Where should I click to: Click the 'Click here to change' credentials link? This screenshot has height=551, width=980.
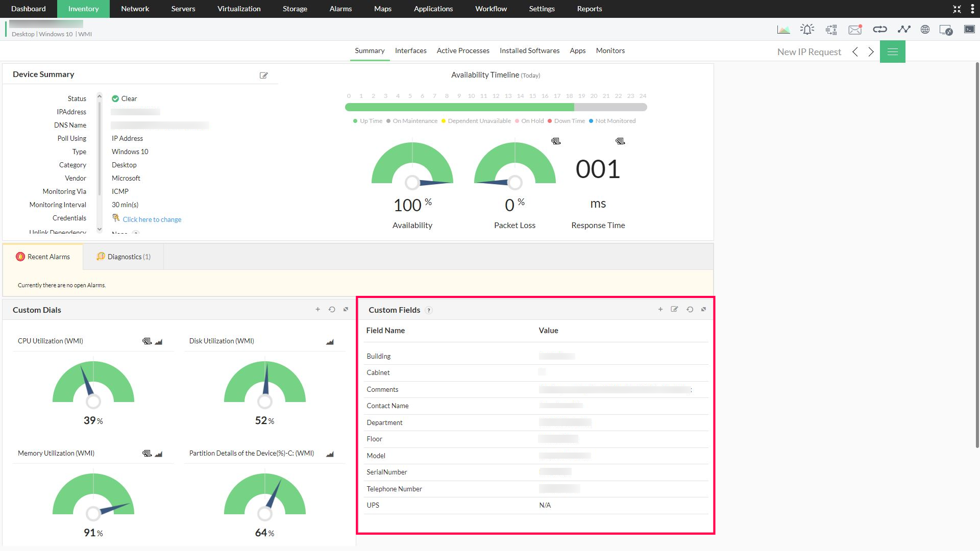tap(152, 219)
